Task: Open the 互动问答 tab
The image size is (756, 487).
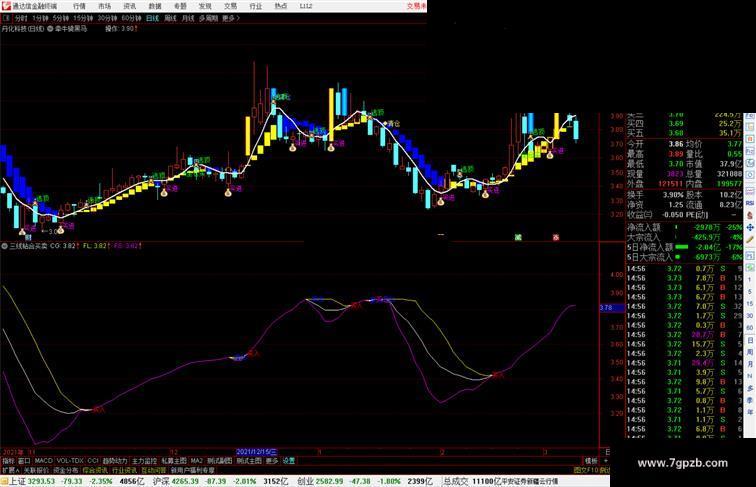Action: [x=154, y=470]
